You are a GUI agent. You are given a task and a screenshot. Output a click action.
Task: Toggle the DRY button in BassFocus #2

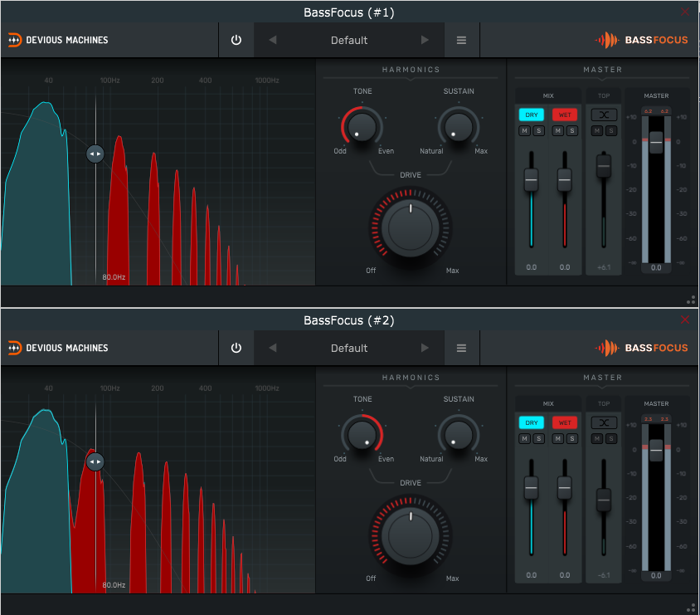click(532, 422)
